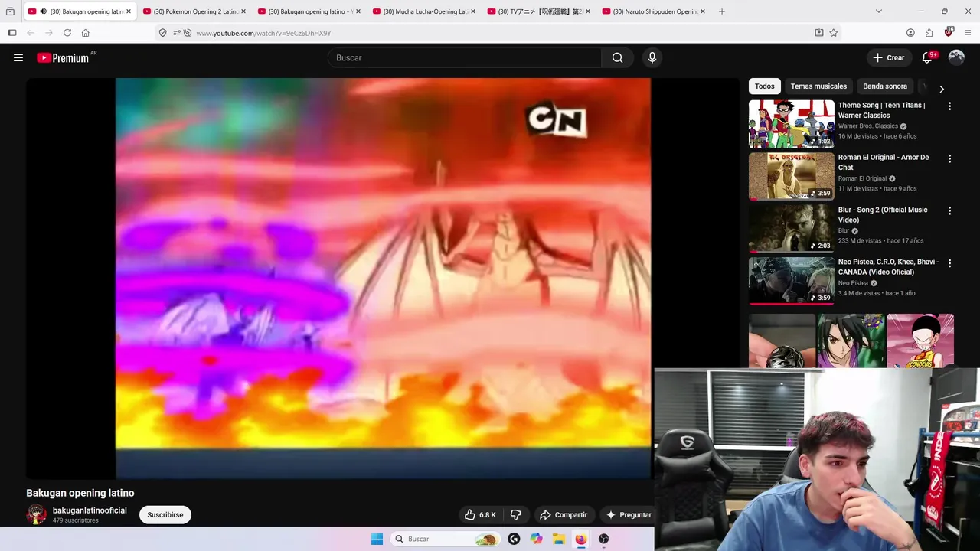Subscribe with the Suscribirse button

tap(165, 515)
